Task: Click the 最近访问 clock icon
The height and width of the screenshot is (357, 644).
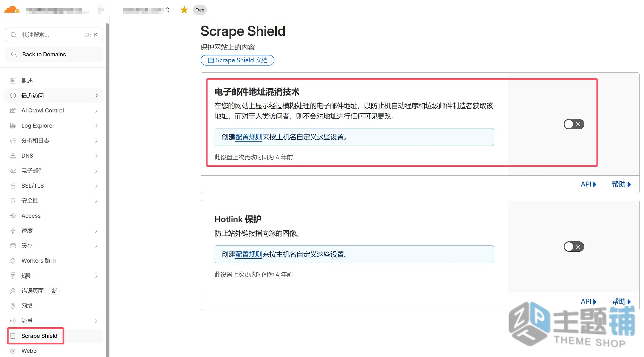Action: pyautogui.click(x=13, y=96)
